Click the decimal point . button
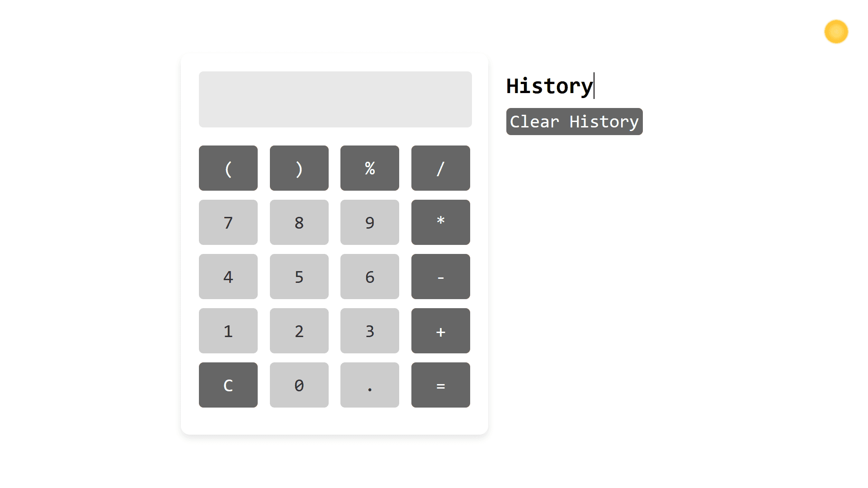The image size is (868, 488). pyautogui.click(x=370, y=385)
